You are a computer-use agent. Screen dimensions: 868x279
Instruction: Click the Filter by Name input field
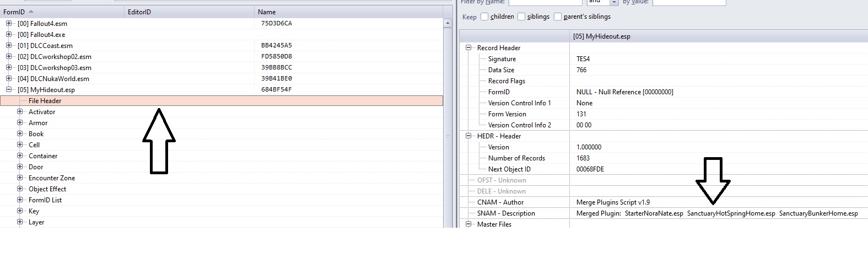pyautogui.click(x=546, y=3)
